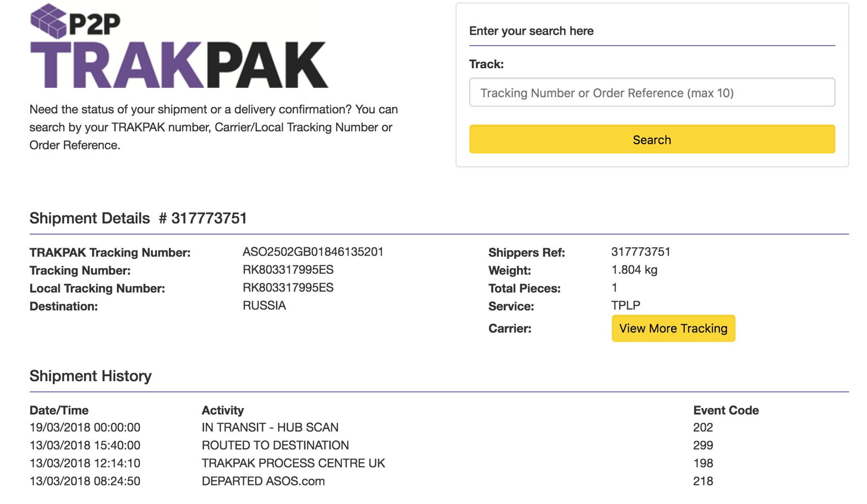Image resolution: width=867 pixels, height=504 pixels.
Task: Click the Date/Time column header
Action: [59, 410]
